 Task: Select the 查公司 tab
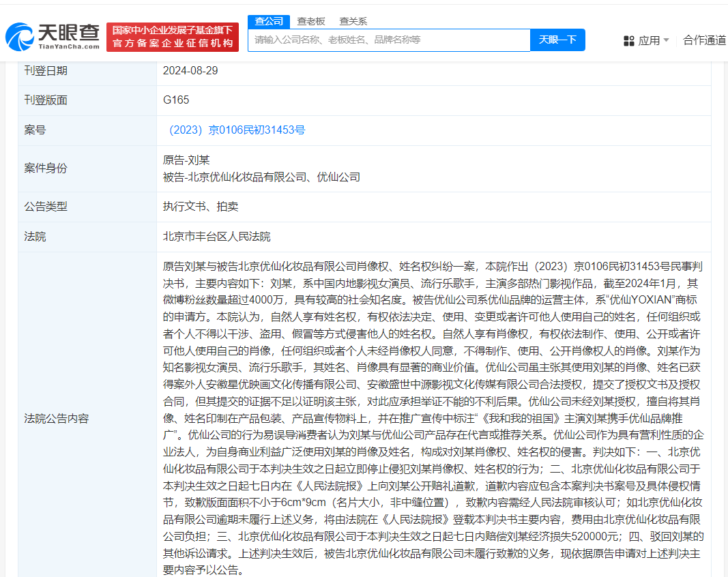pos(268,21)
